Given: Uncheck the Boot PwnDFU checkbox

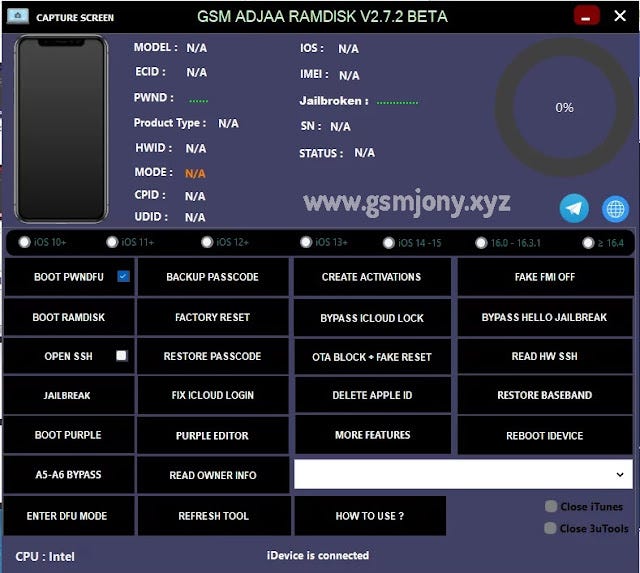Looking at the screenshot, I should click(123, 277).
